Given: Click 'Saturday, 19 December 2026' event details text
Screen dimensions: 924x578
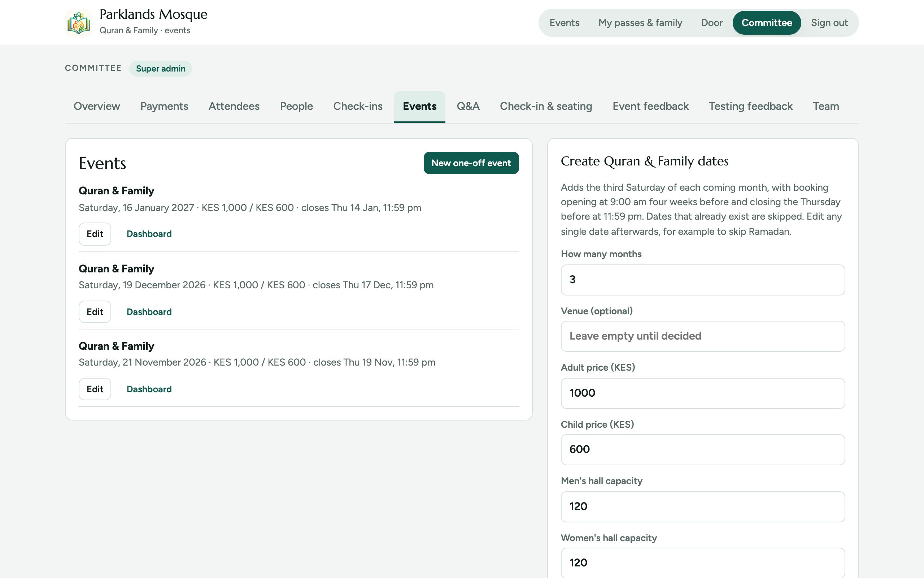Looking at the screenshot, I should tap(256, 285).
